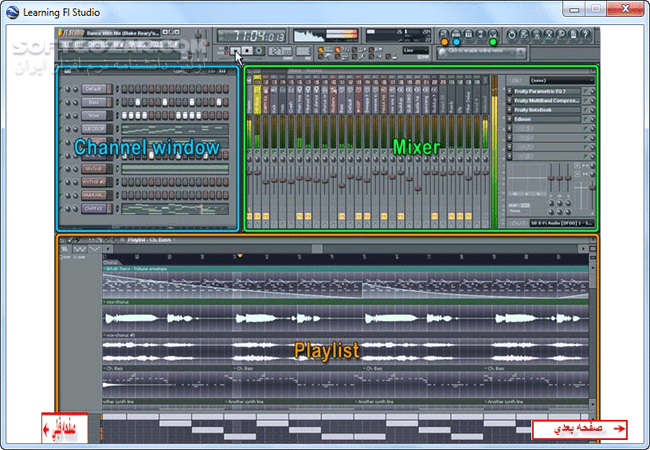Image resolution: width=650 pixels, height=450 pixels.
Task: Click the playlist scroll right arrow
Action: pos(583,249)
